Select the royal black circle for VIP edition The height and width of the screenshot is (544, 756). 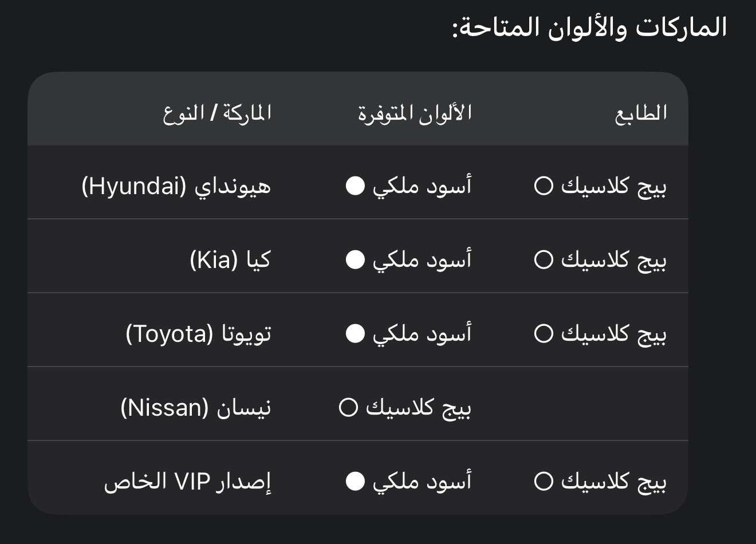pyautogui.click(x=356, y=481)
